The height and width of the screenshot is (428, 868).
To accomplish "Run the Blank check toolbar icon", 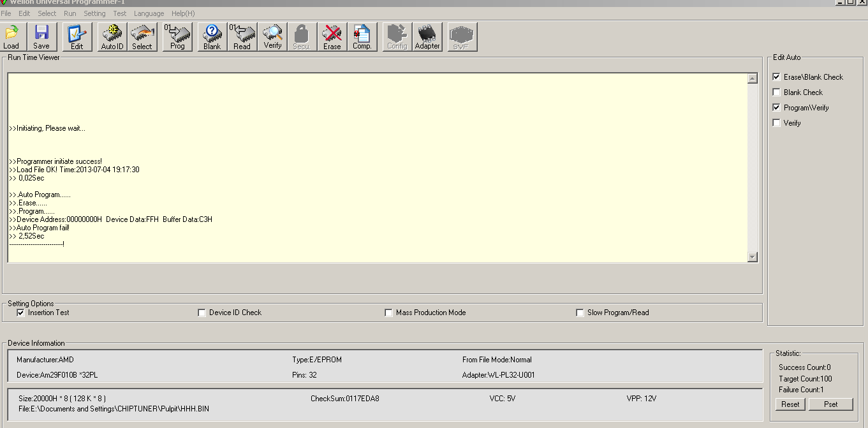I will [x=212, y=37].
